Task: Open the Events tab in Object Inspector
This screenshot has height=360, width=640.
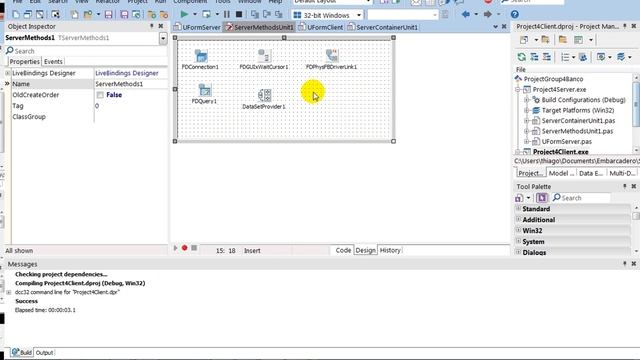Action: [x=53, y=62]
